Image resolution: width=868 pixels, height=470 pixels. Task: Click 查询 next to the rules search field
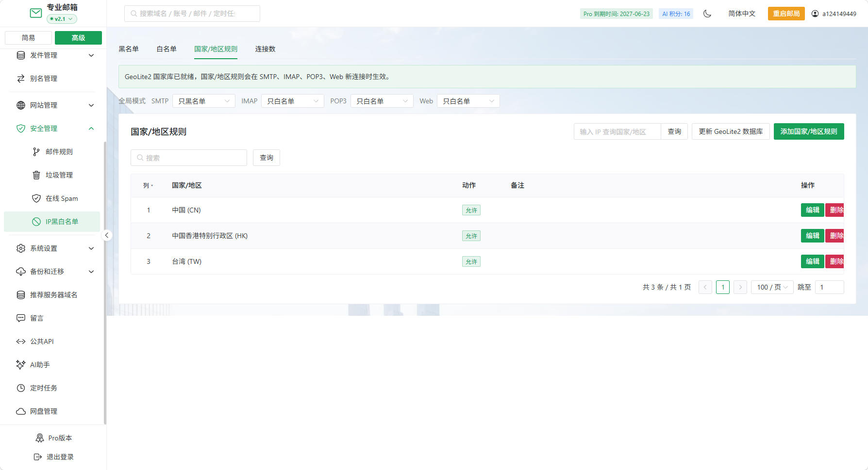click(x=267, y=158)
